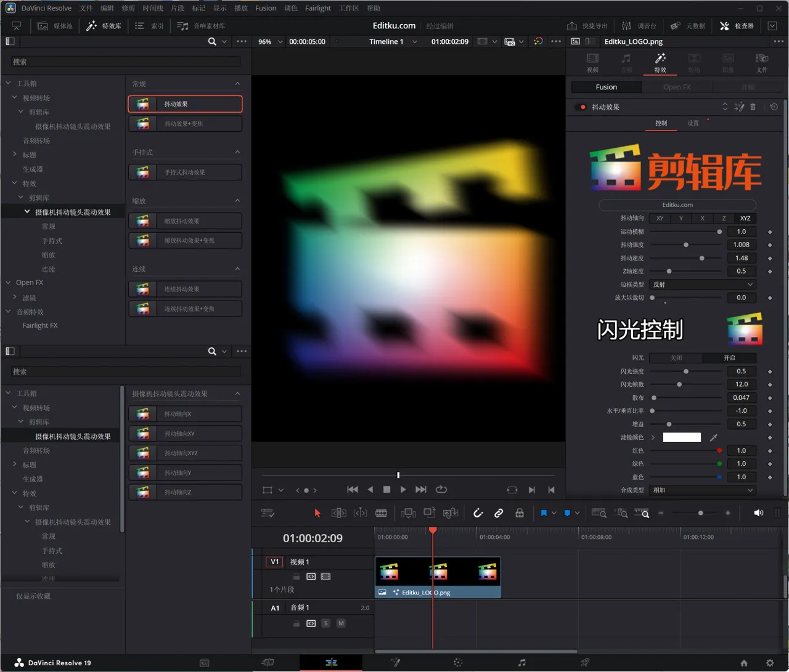Viewport: 789px width, 672px height.
Task: Adjust the 闪光帧数 slider
Action: (679, 384)
